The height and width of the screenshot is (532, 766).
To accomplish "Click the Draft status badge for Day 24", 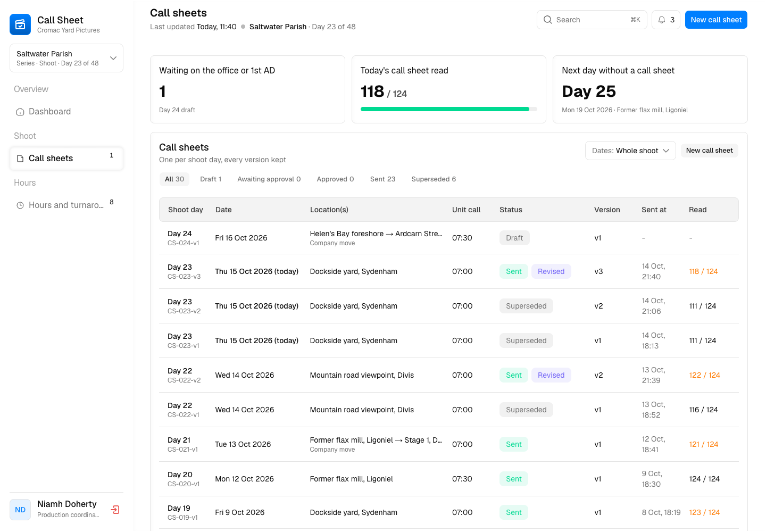I will [x=514, y=238].
